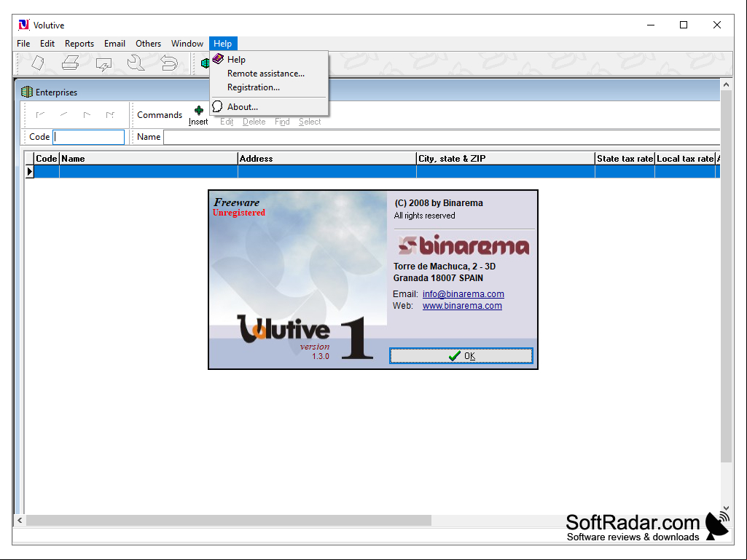Click the Enterprises panel icon
Screen dimensions: 747x560
[x=27, y=92]
